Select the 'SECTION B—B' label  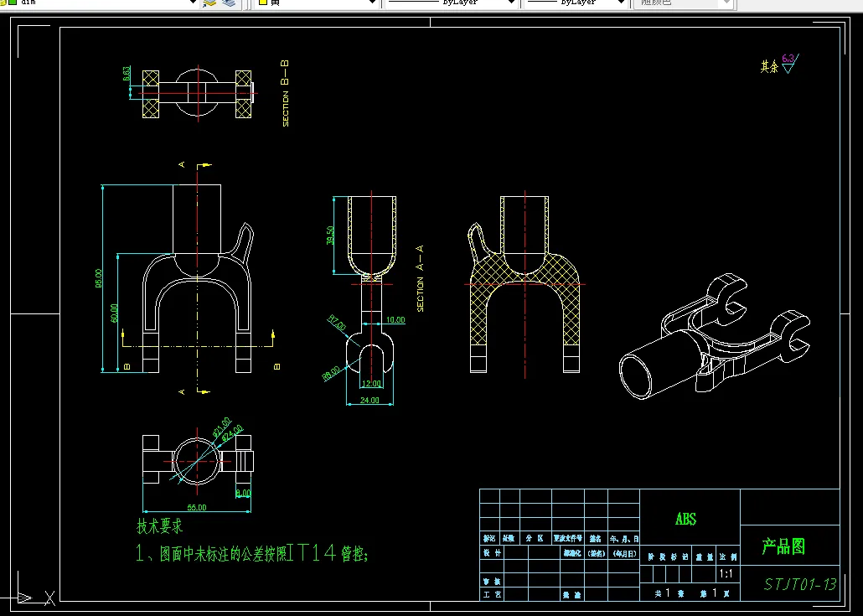285,93
